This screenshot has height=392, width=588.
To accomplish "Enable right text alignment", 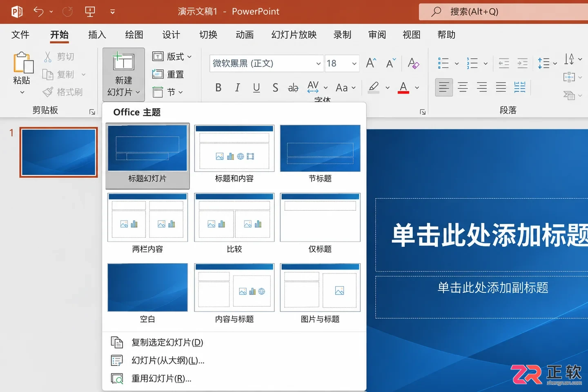I will point(482,87).
